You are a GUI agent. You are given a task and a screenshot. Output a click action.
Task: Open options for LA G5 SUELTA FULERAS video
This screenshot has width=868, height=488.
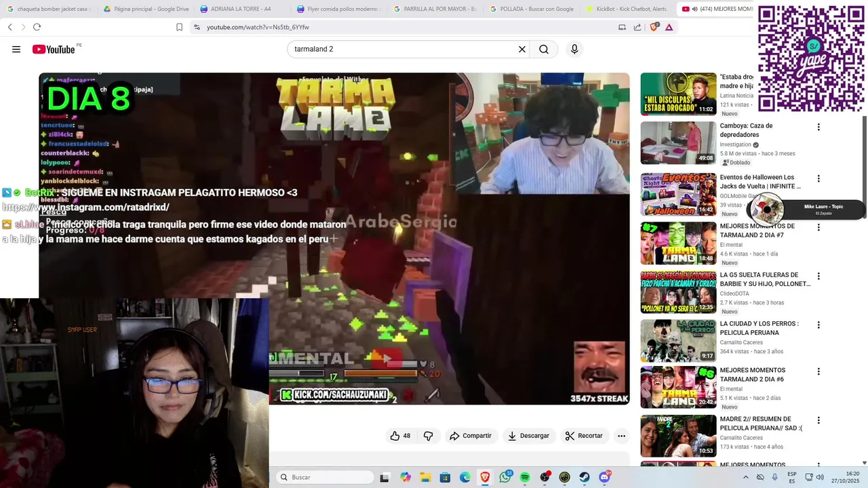818,277
